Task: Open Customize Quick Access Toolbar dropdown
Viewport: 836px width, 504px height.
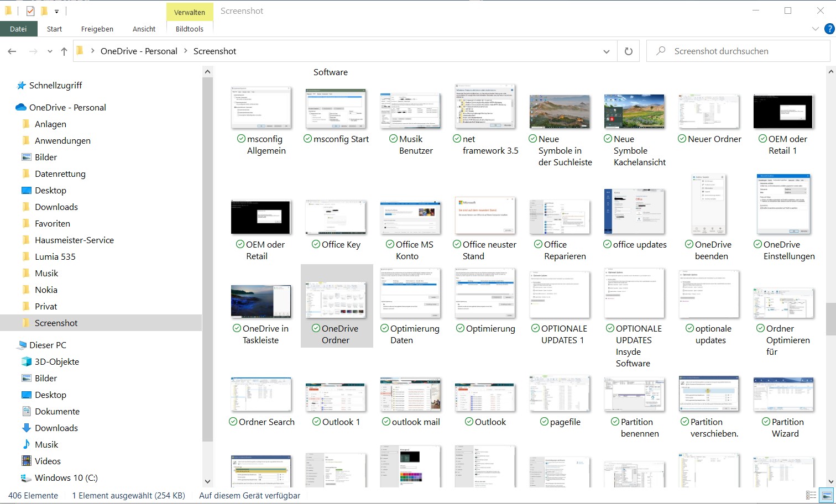Action: pos(56,11)
